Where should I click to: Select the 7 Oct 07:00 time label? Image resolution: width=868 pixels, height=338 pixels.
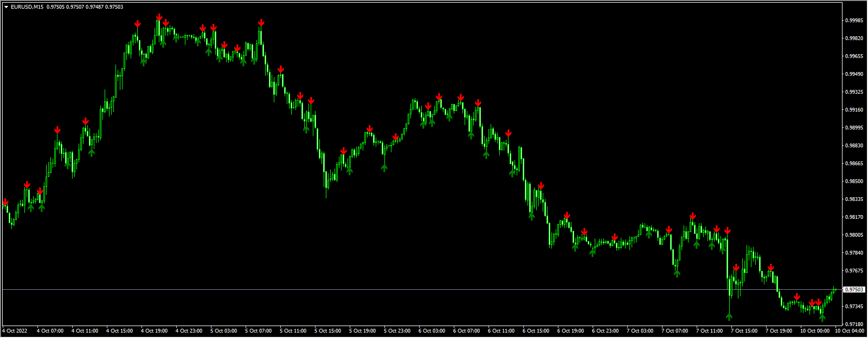674,331
